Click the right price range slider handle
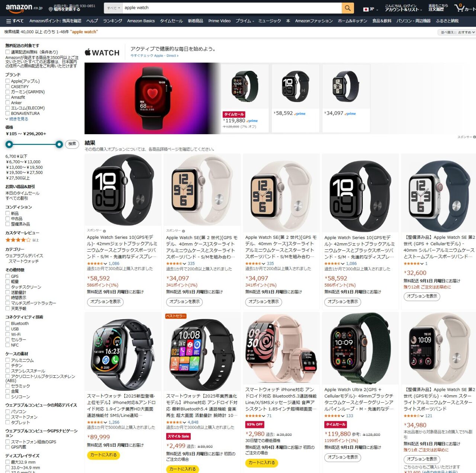 59,144
